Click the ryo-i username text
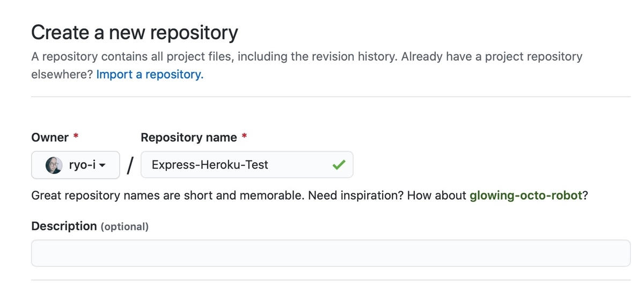This screenshot has width=644, height=283. coord(82,165)
